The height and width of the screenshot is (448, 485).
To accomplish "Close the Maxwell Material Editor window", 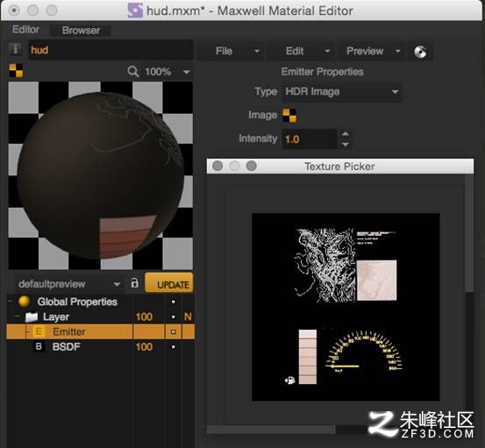I will [x=14, y=11].
